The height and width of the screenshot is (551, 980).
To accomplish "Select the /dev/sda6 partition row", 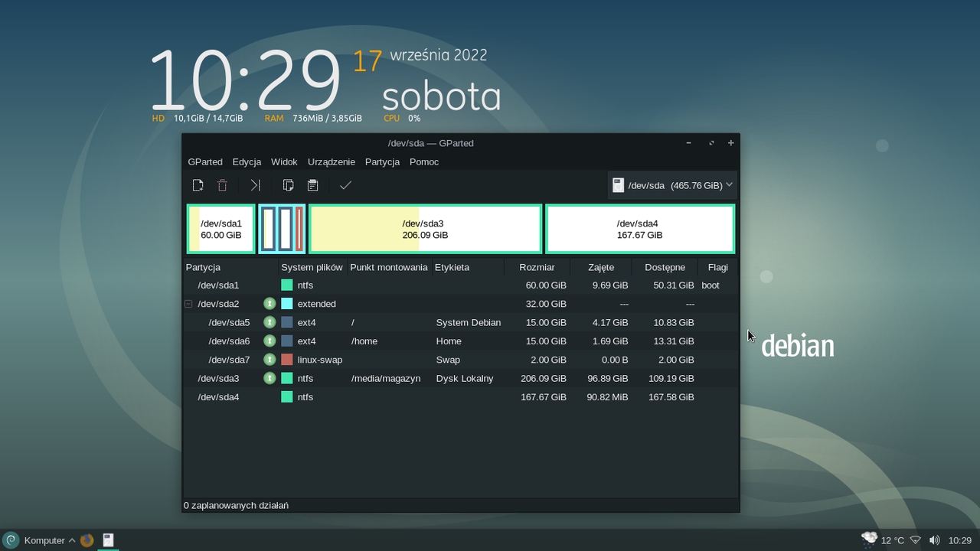I will [460, 341].
